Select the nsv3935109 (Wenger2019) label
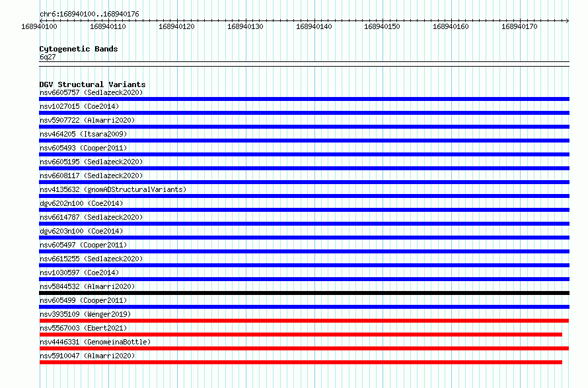Image resolution: width=588 pixels, height=388 pixels. (85, 314)
